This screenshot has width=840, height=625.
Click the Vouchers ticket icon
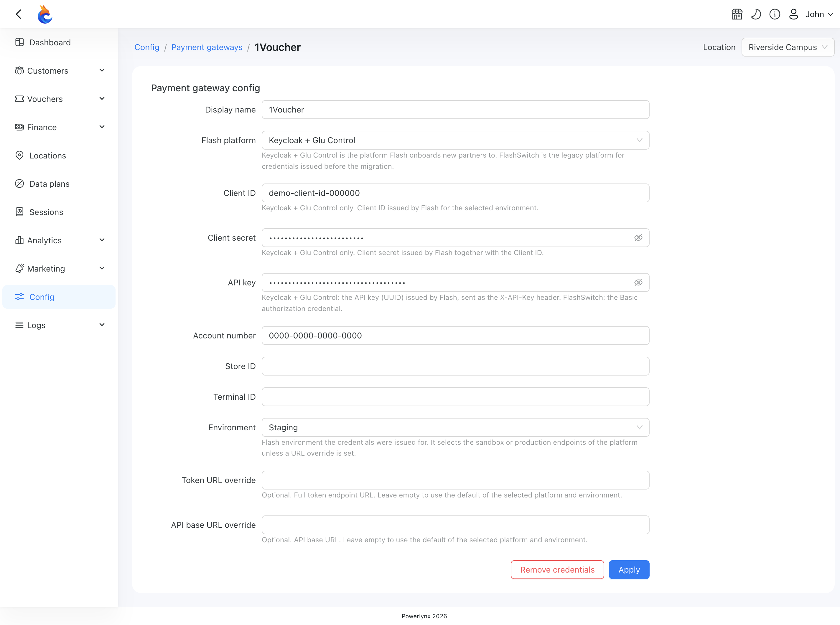pos(19,99)
